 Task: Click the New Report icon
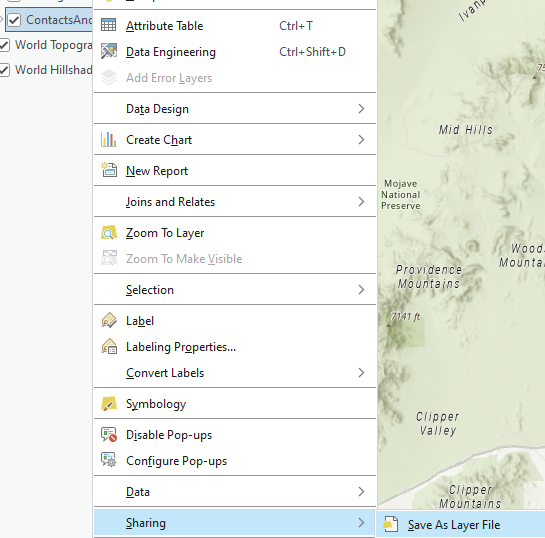coord(109,170)
